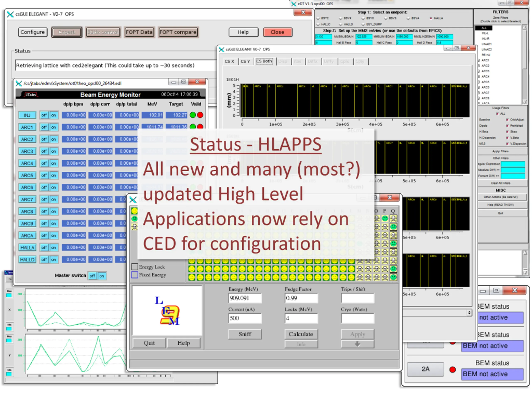This screenshot has height=399, width=532.
Task: Click the X logo icon of the csGUI plot window
Action: 222,49
